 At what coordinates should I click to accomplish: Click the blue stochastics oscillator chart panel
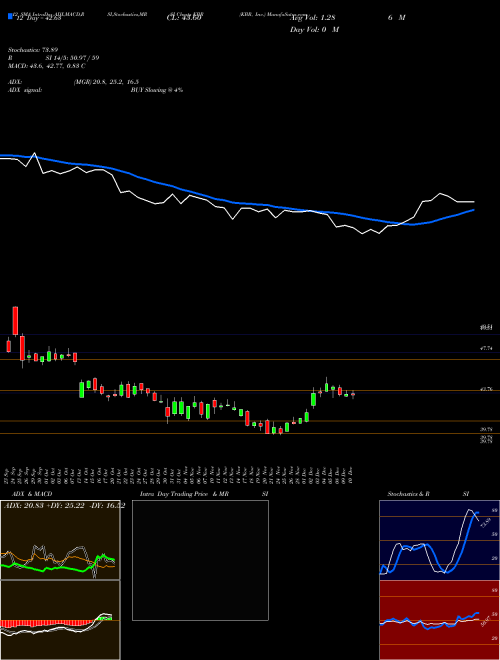click(439, 540)
